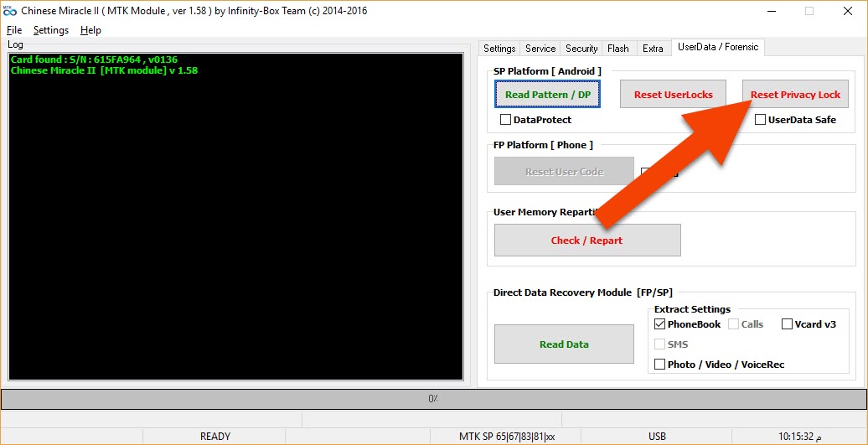Click the Infinity-Box app icon in the title bar
The image size is (868, 445).
10,11
